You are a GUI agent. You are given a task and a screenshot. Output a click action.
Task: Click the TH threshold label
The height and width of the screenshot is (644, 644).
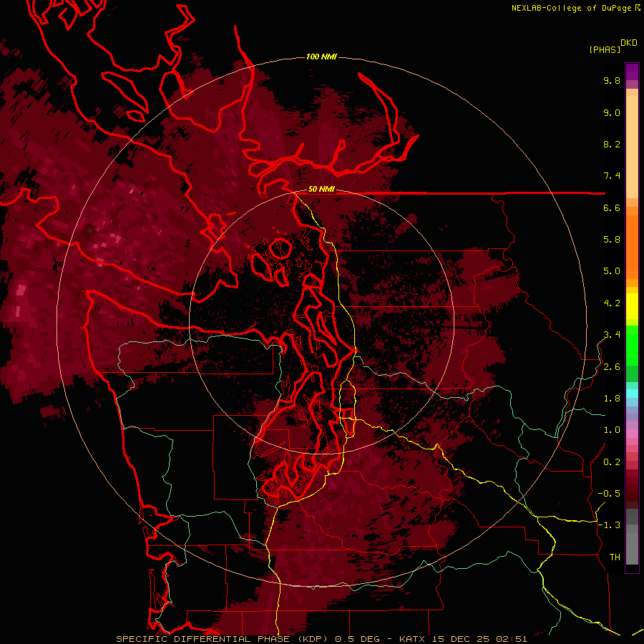pos(615,557)
